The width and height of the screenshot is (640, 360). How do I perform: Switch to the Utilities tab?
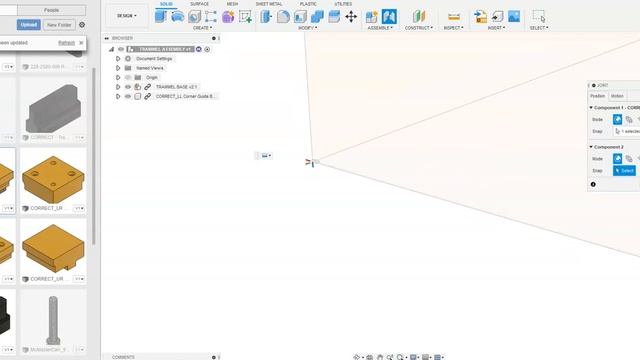[343, 4]
